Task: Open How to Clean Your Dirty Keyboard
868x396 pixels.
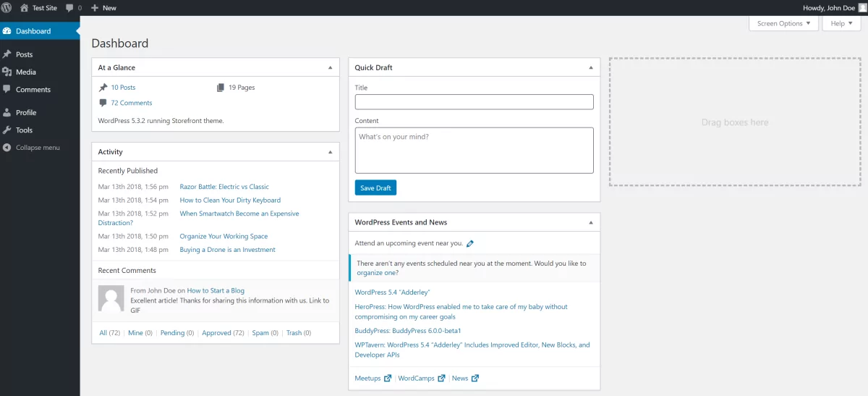Action: coord(230,201)
